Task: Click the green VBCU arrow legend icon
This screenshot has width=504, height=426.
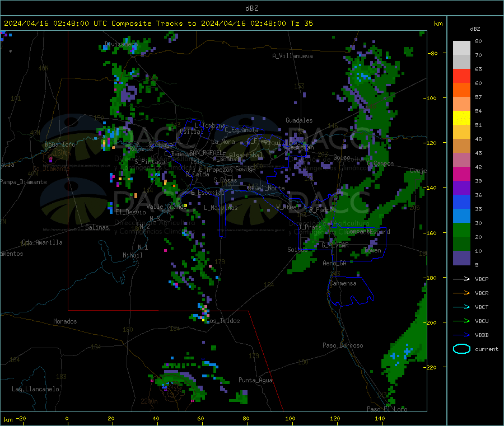Action: coord(461,321)
